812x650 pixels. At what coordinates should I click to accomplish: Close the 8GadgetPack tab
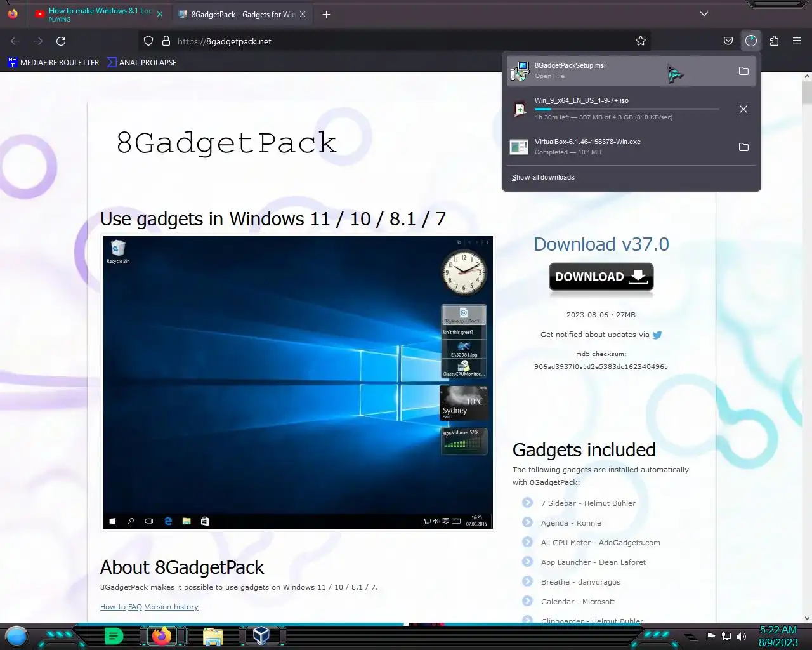[303, 14]
